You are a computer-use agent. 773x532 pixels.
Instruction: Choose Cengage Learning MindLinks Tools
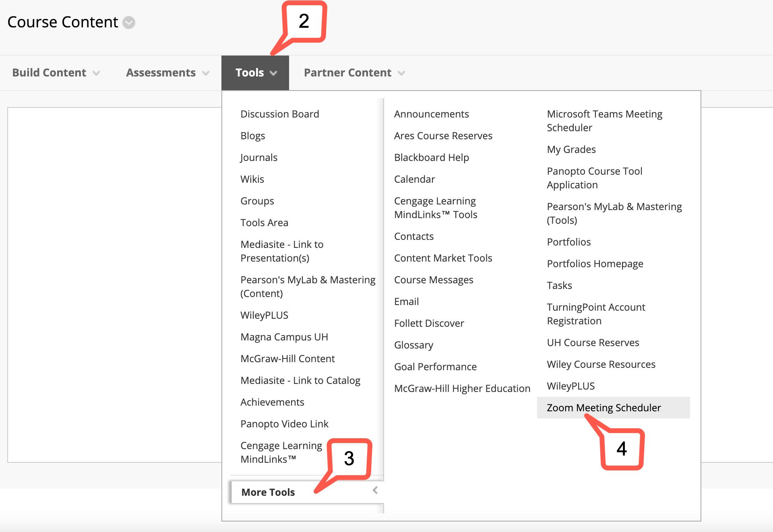436,208
